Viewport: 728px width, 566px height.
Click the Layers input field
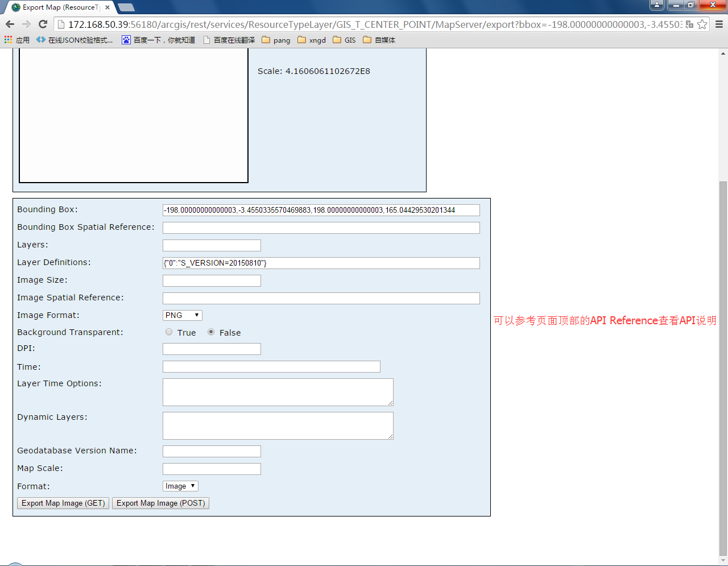coord(212,245)
